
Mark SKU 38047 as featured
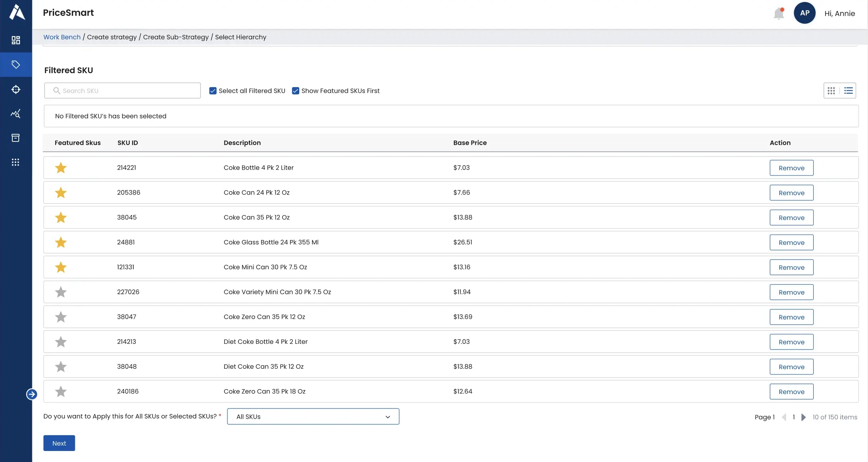coord(61,317)
